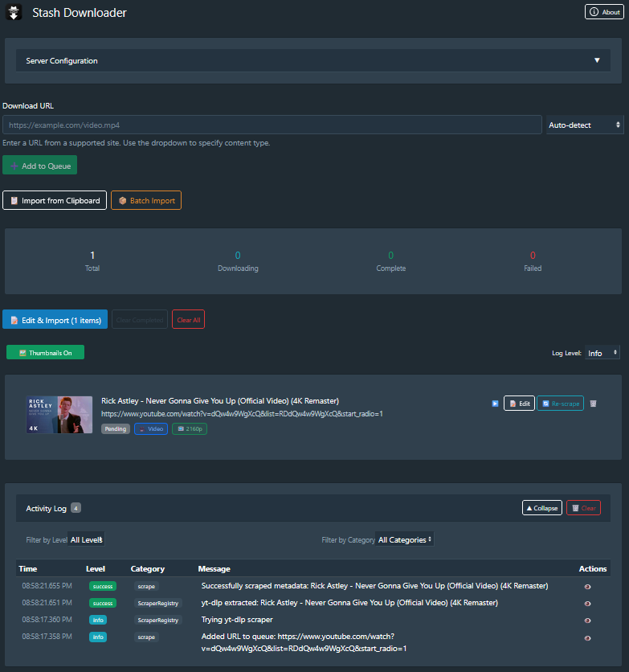
Task: Show details for 'Successfully scraped metadata' log entry
Action: tap(587, 586)
